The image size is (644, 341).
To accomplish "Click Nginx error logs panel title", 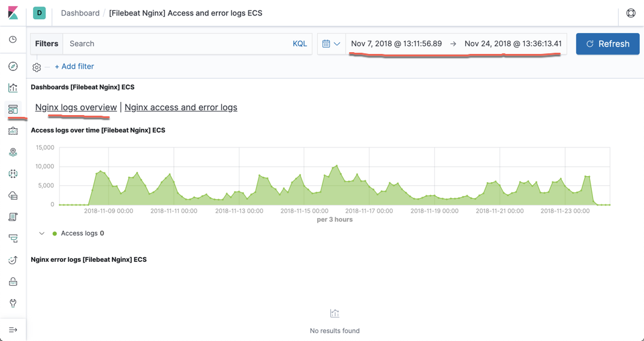I will coord(89,259).
